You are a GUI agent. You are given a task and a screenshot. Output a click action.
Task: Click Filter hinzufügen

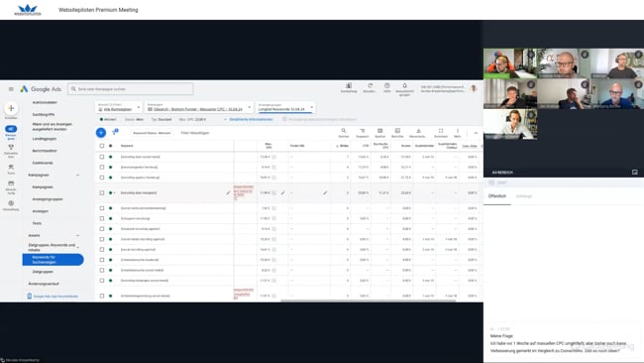[195, 133]
